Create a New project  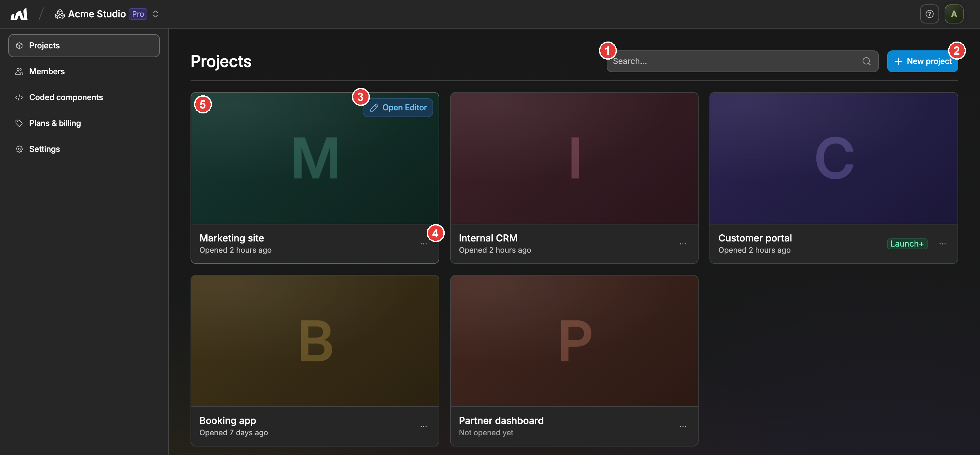922,61
